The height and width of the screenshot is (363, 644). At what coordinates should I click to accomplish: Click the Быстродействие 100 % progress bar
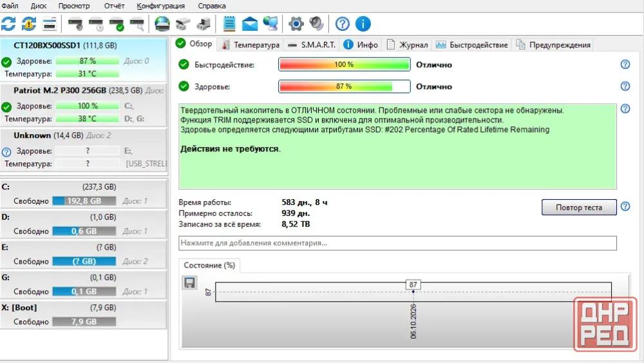[x=344, y=64]
